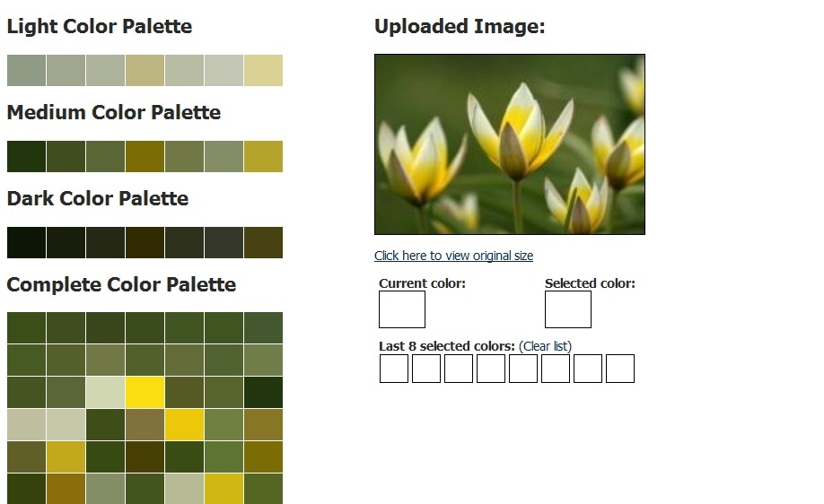
Task: Choose the first dark green Medium palette swatch
Action: (26, 156)
